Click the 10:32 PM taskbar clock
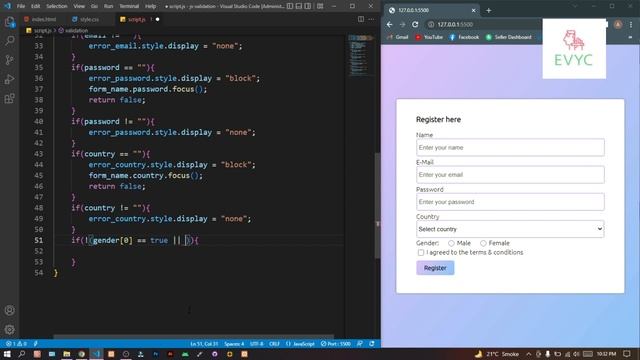 (x=606, y=354)
